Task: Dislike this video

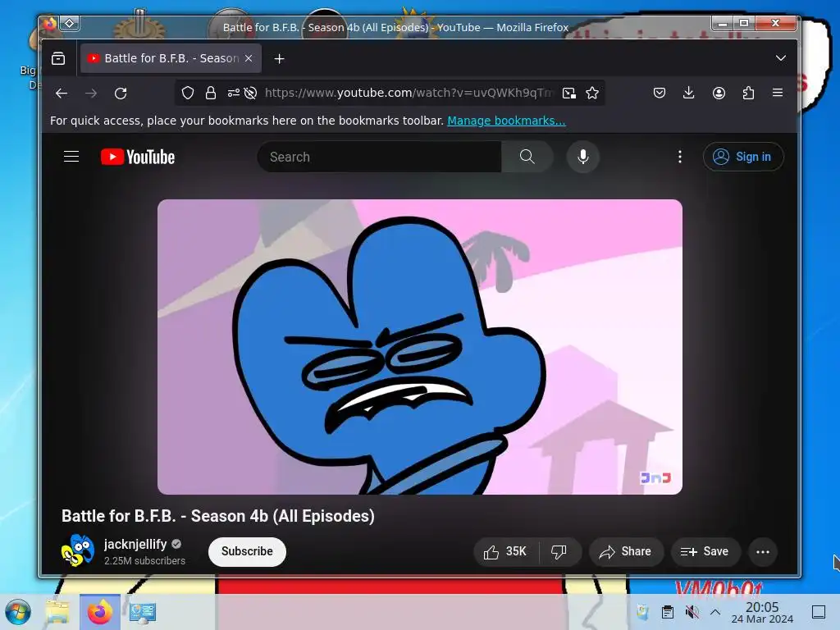Action: pos(559,552)
